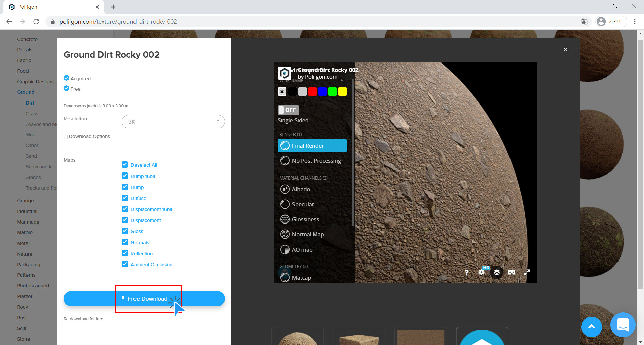Open HD settings gear in viewer
Image resolution: width=644 pixels, height=345 pixels.
(x=482, y=272)
